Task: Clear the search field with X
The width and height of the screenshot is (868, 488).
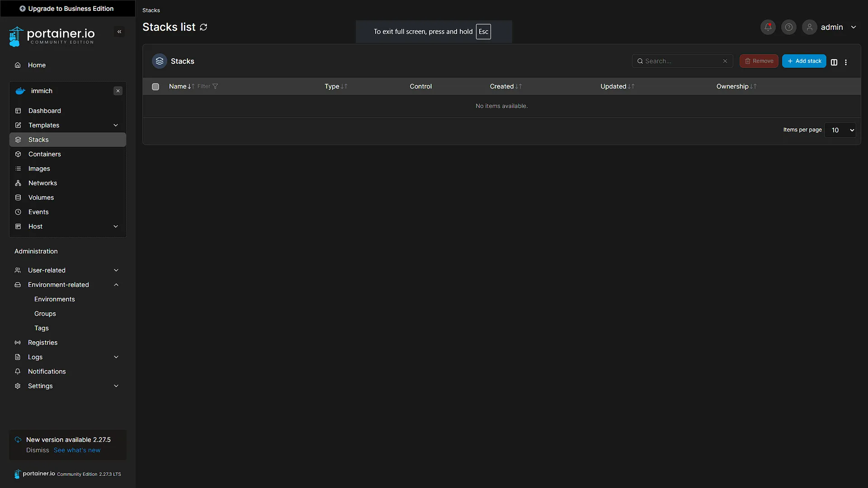Action: [x=725, y=61]
